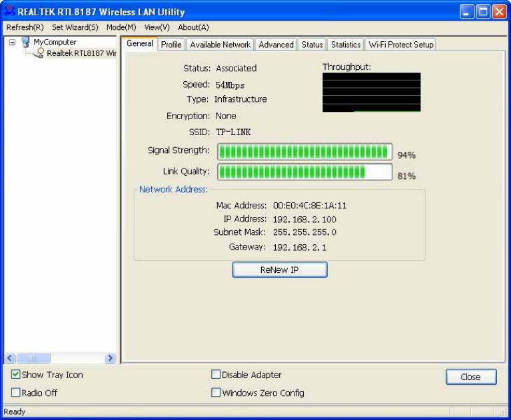Select Realtek RTL8187 adapter tree item
511x420 pixels.
coord(81,53)
